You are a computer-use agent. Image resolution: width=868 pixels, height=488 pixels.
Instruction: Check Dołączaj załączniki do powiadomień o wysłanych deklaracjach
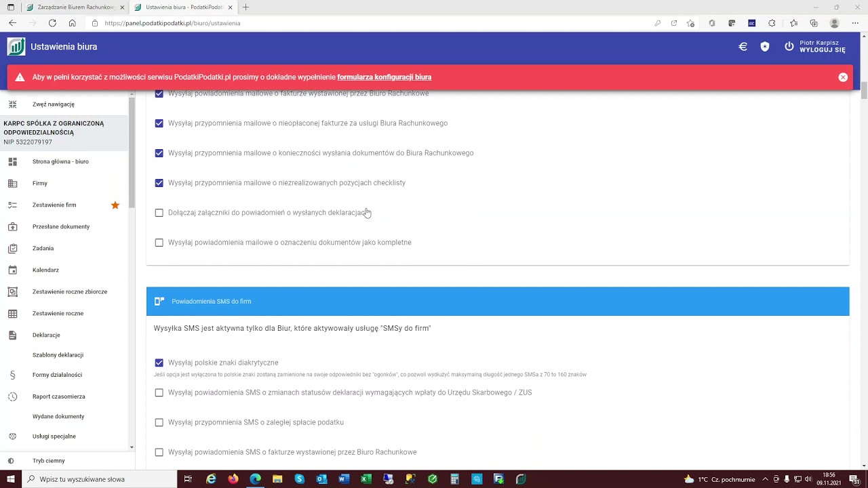[159, 213]
